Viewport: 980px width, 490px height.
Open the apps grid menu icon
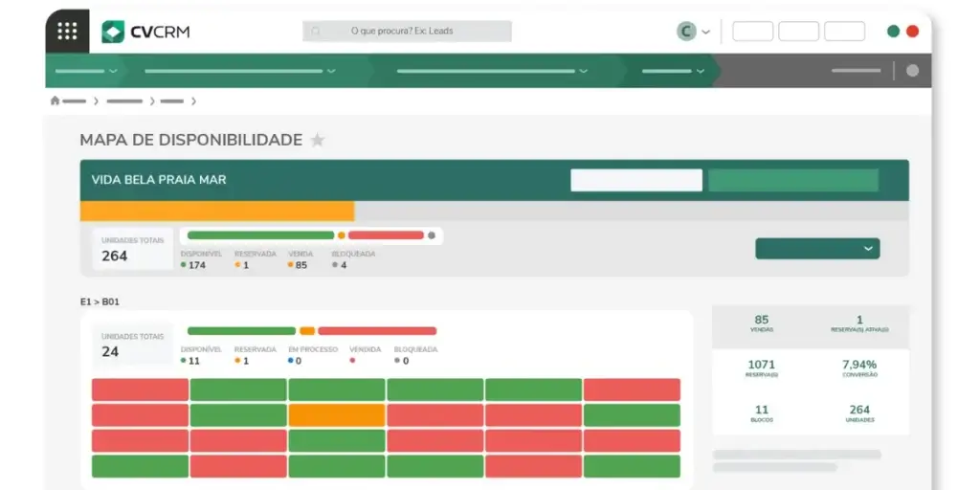[x=67, y=31]
